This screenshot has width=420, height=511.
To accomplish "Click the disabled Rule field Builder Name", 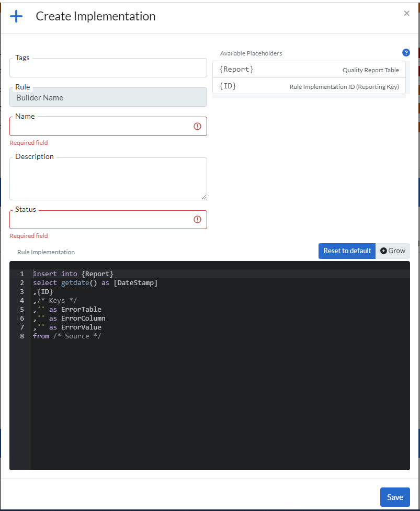I will coord(108,97).
